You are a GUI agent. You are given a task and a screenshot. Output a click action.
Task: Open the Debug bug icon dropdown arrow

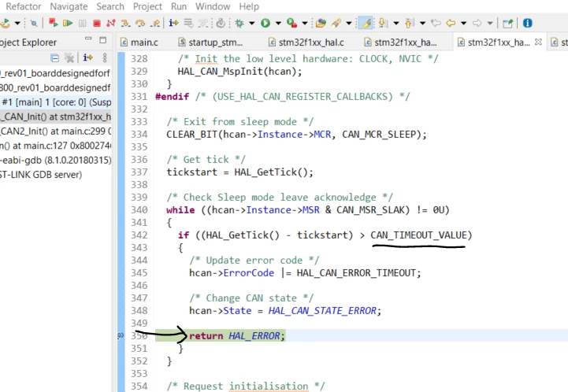click(251, 24)
